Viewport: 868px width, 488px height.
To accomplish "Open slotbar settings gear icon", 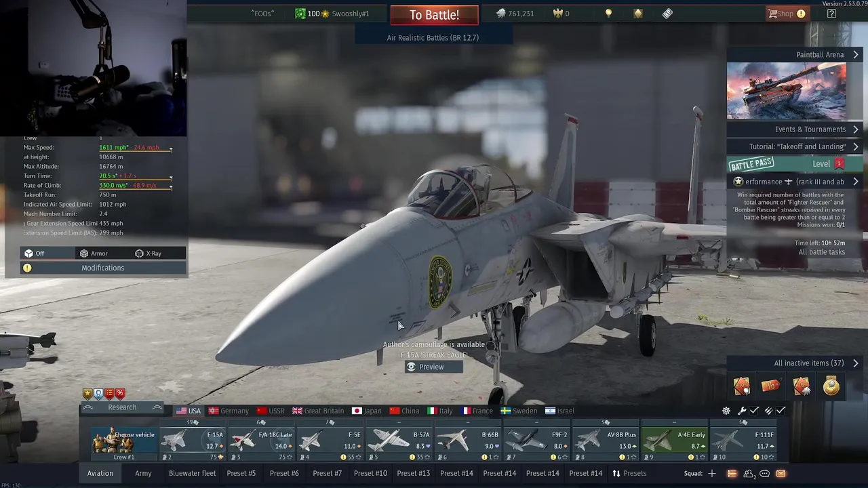I will [726, 411].
